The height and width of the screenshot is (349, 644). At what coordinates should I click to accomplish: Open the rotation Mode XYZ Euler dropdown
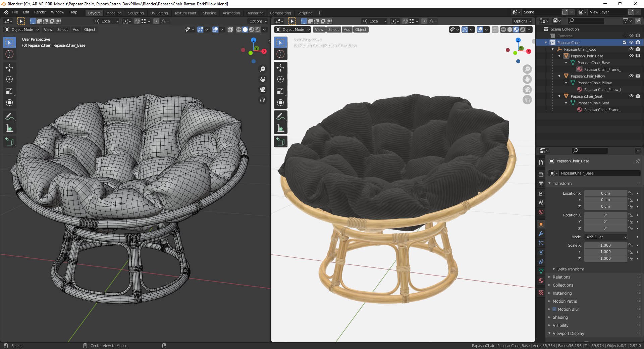point(606,237)
